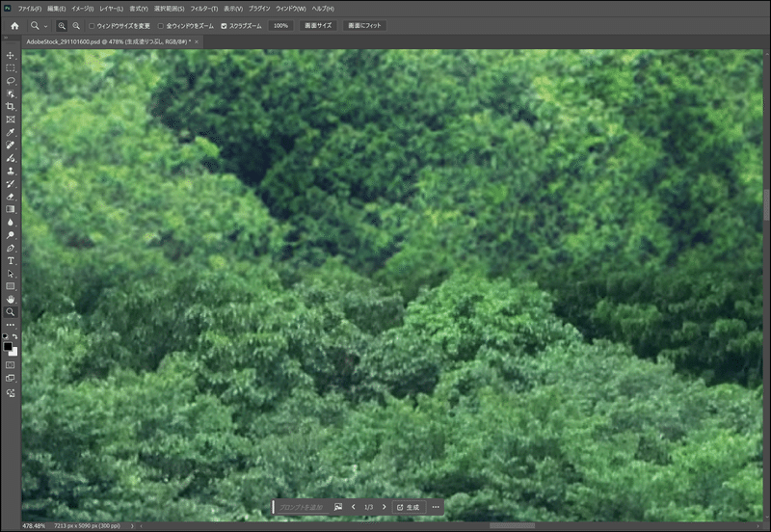Click the 画面にフィット button
The width and height of the screenshot is (771, 532).
[x=364, y=26]
